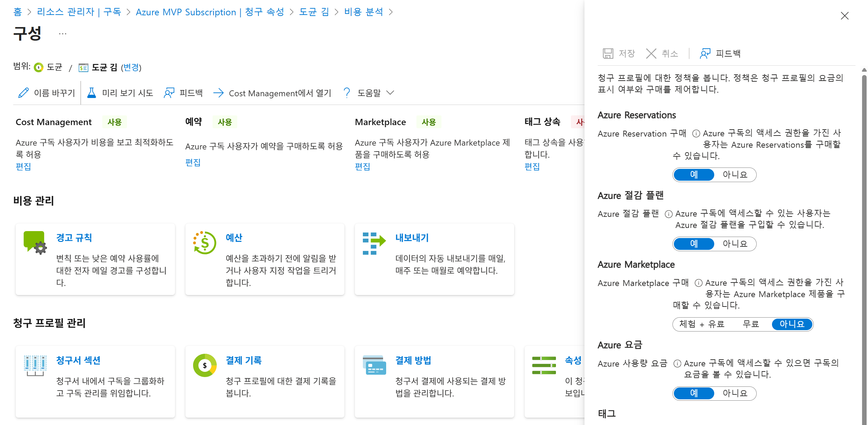Set Azure 절감 플랜 to 아니요
This screenshot has width=868, height=425.
coord(735,244)
